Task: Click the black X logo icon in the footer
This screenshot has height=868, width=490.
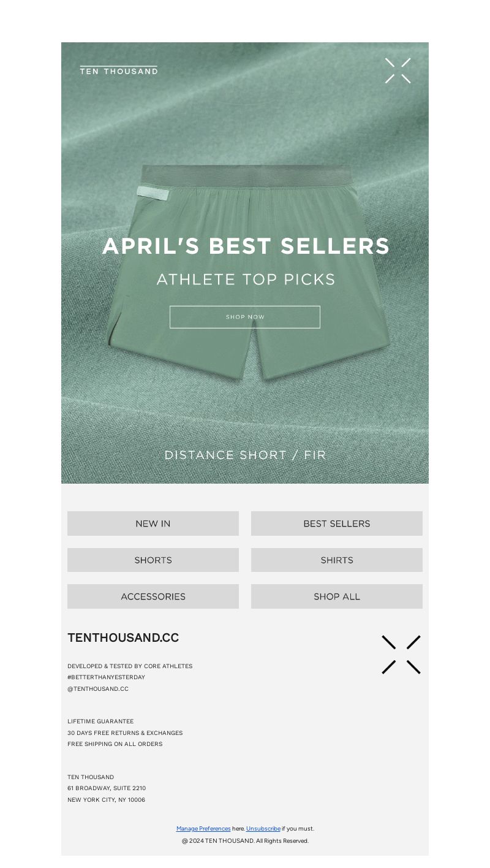Action: 401,655
